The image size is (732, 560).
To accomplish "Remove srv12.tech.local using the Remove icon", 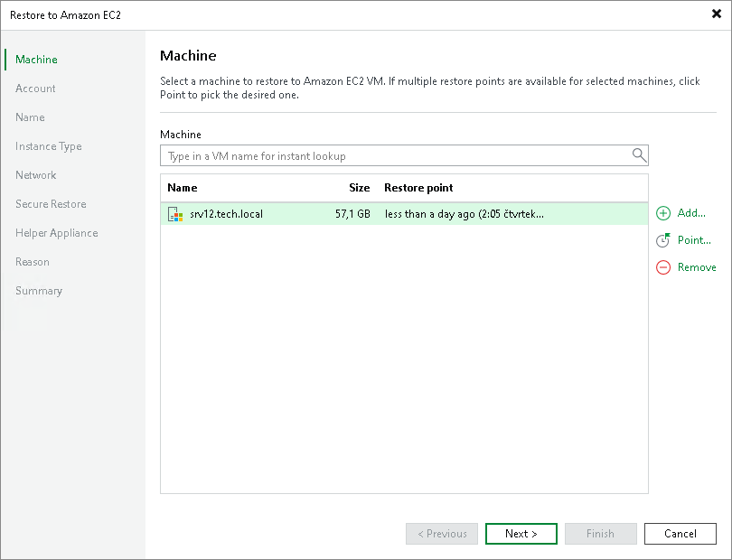I will point(663,267).
